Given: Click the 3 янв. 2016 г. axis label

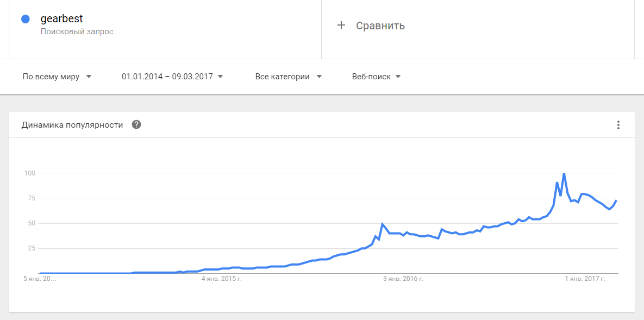Looking at the screenshot, I should [x=403, y=279].
